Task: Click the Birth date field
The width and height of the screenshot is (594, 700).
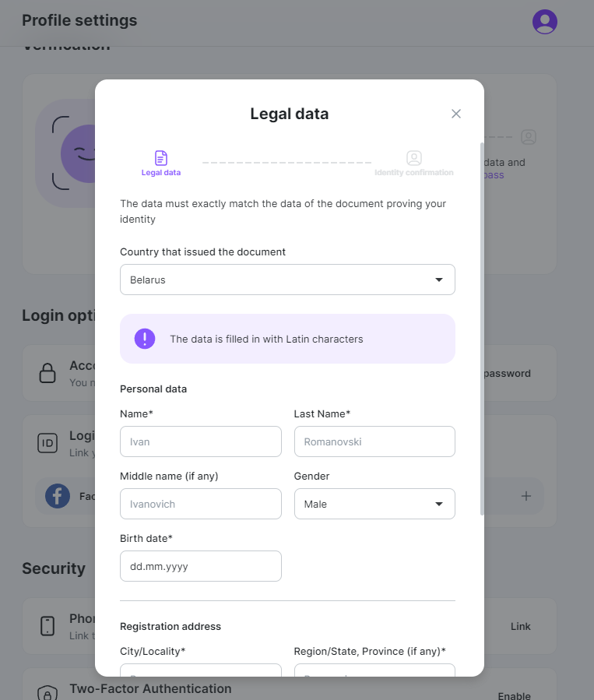Action: click(x=200, y=566)
